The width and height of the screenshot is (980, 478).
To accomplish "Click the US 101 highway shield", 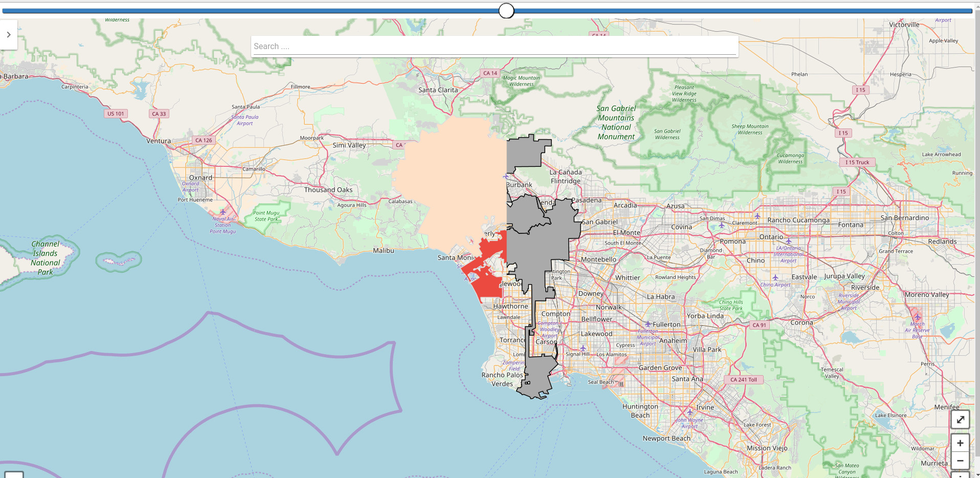I will [x=116, y=114].
